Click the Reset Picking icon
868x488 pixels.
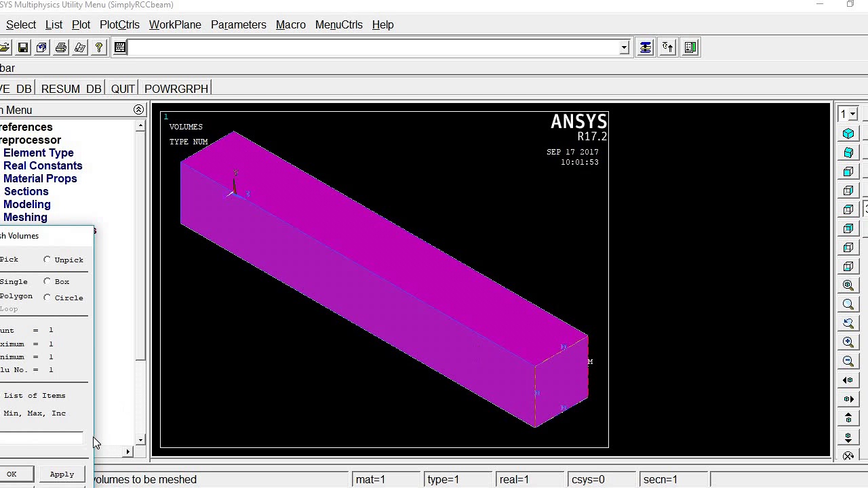[x=668, y=47]
